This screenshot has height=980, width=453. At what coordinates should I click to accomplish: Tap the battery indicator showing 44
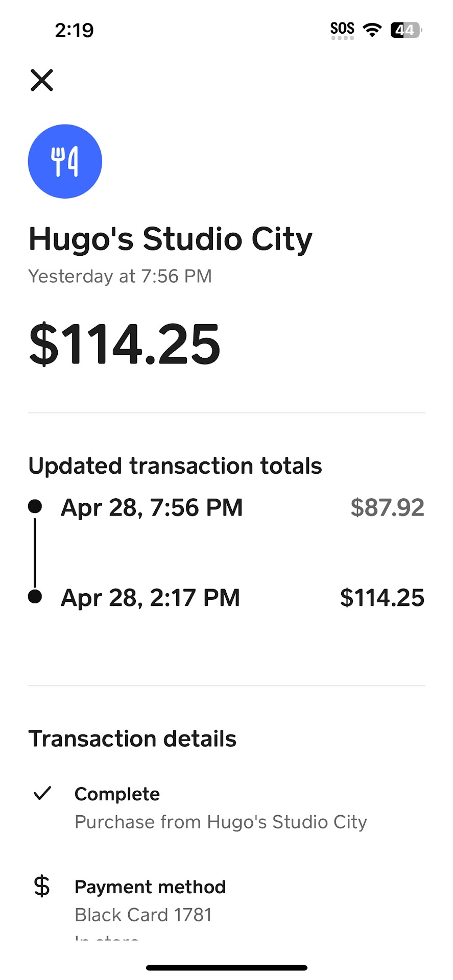(x=406, y=30)
